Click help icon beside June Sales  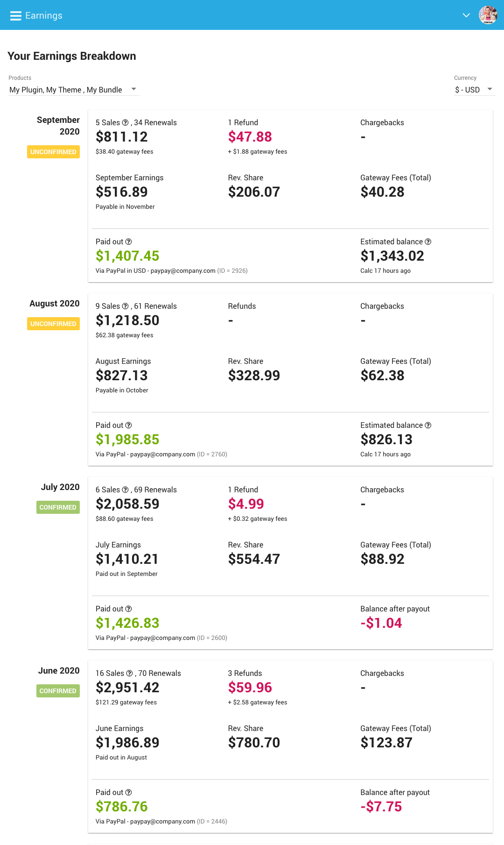pos(129,674)
